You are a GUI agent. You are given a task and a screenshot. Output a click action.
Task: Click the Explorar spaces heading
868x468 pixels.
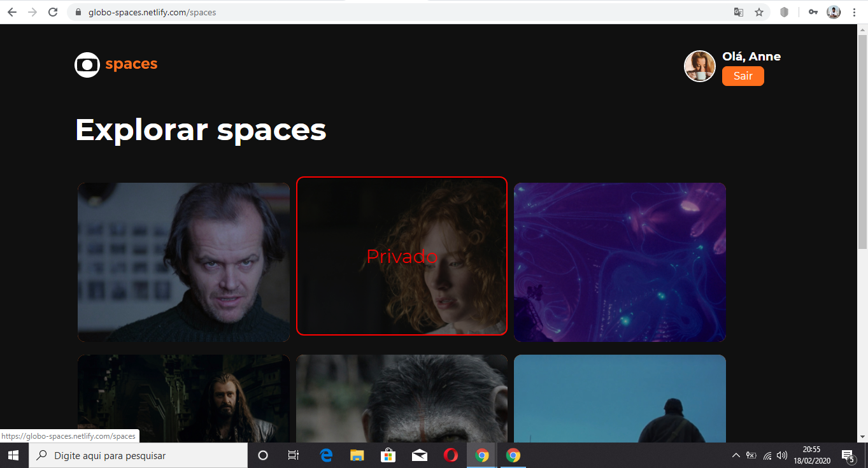(x=201, y=130)
